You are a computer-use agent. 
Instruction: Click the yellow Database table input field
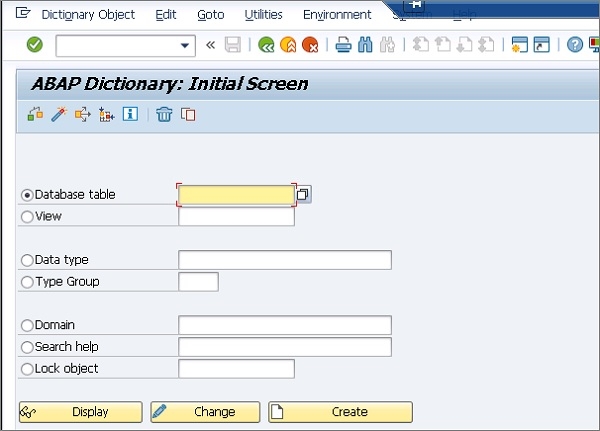(x=236, y=195)
